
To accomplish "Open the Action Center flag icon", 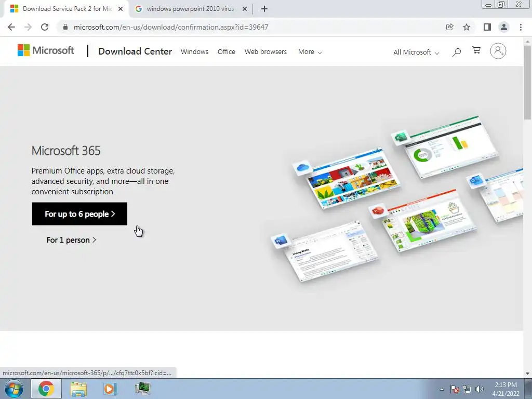I will (x=455, y=389).
